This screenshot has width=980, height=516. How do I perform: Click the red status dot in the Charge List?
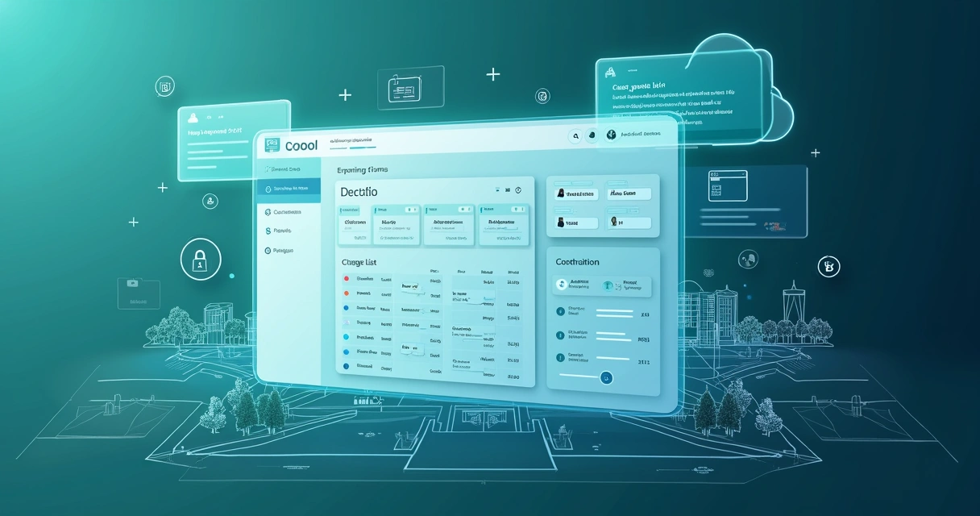click(346, 278)
